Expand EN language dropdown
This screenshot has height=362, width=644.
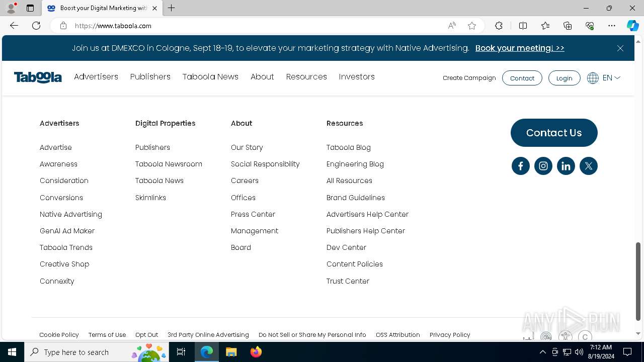(611, 78)
